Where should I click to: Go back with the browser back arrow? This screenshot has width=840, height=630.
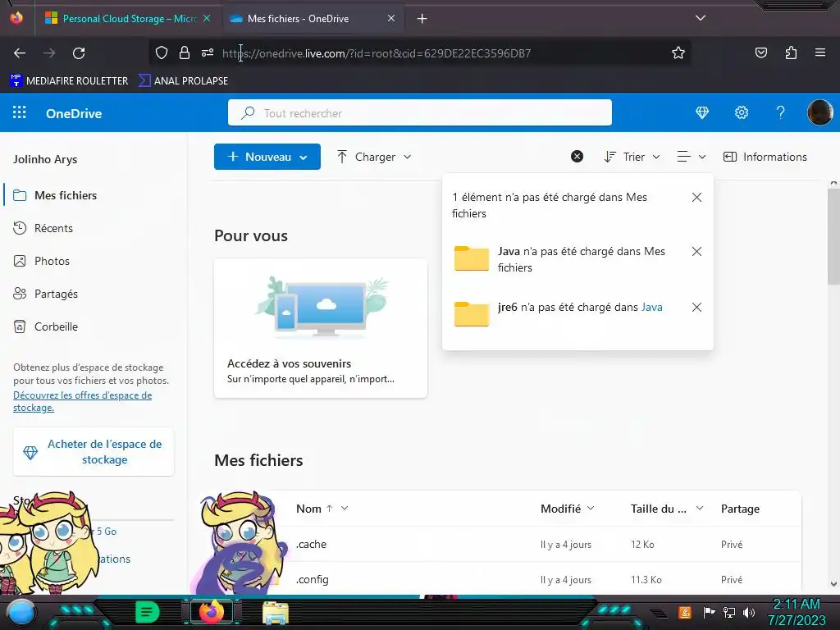20,53
